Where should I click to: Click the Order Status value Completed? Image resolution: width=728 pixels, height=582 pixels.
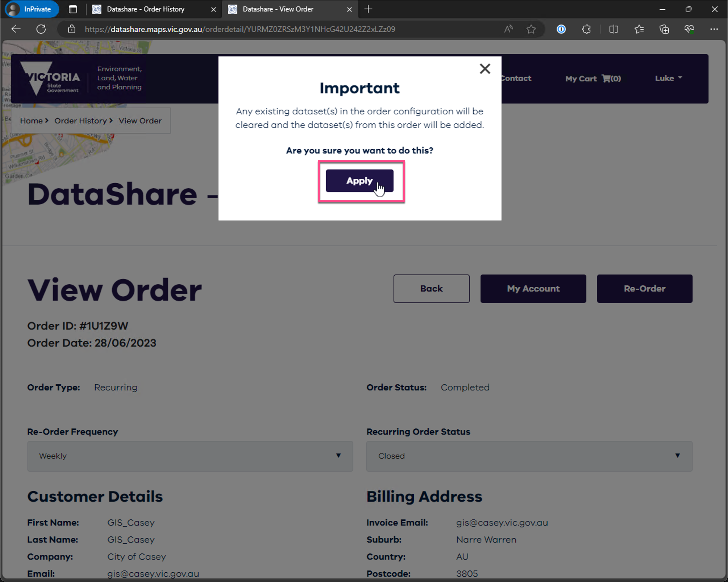pos(465,387)
